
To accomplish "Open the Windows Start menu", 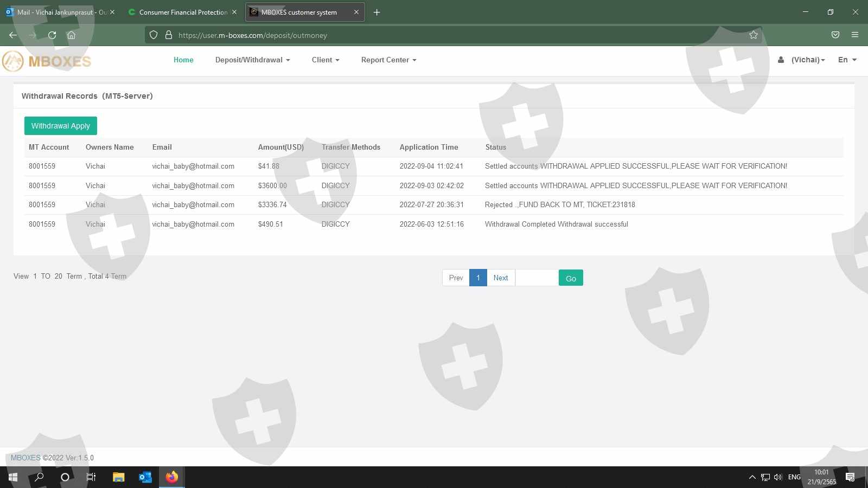I will 13,477.
